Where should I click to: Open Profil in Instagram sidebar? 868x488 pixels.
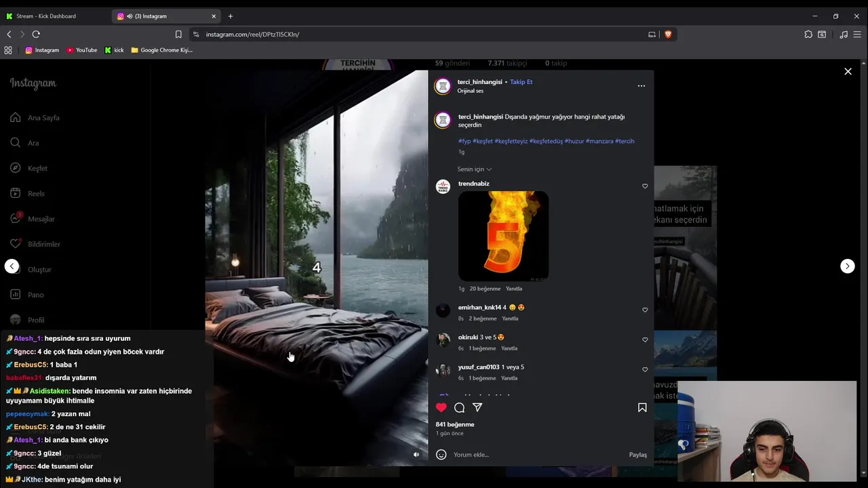(x=26, y=320)
